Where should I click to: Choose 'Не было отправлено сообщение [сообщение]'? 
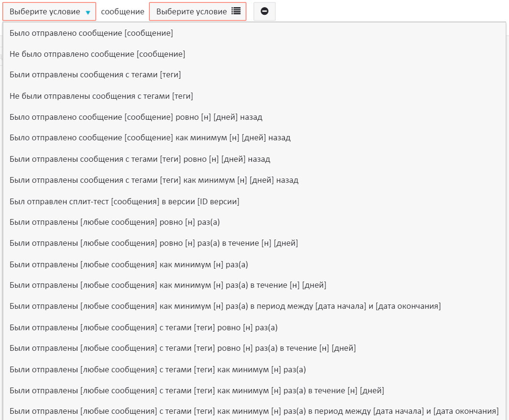tap(97, 54)
